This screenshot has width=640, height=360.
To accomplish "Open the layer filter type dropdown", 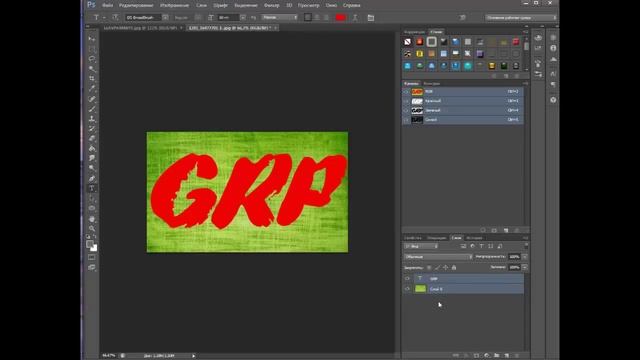I will [x=421, y=247].
